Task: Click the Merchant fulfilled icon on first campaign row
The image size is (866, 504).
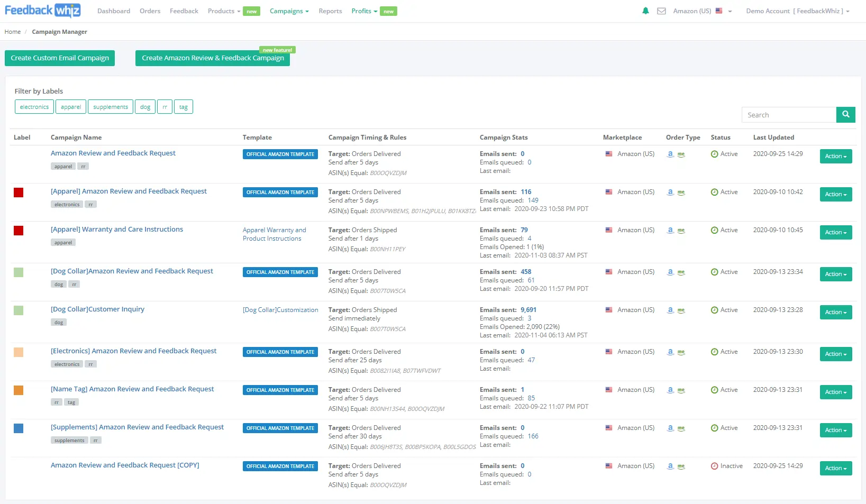Action: (x=681, y=154)
